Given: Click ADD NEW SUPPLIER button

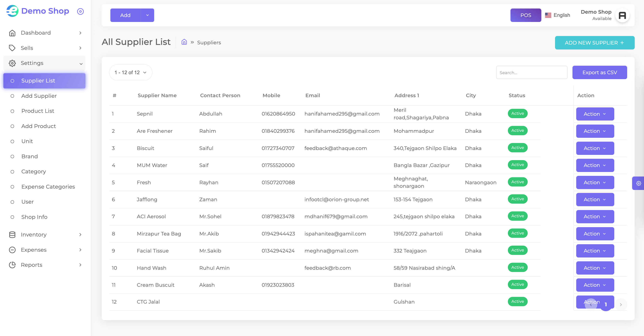Looking at the screenshot, I should [594, 43].
